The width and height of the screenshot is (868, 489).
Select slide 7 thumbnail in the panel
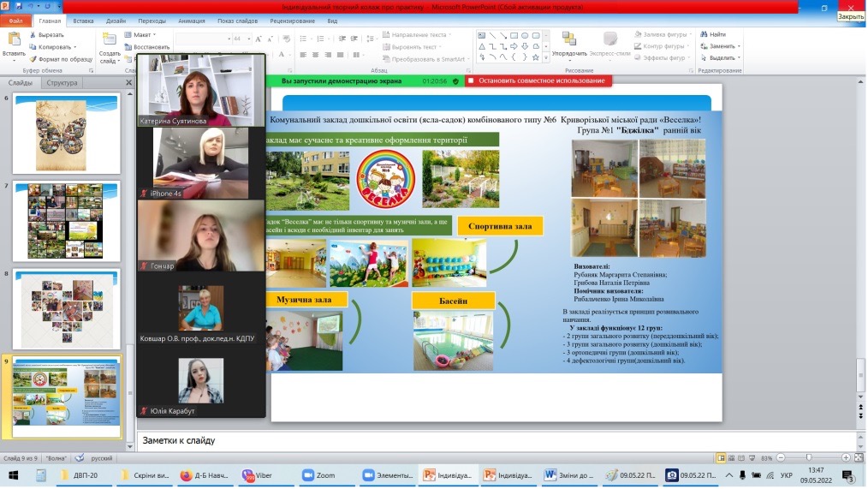coord(65,221)
